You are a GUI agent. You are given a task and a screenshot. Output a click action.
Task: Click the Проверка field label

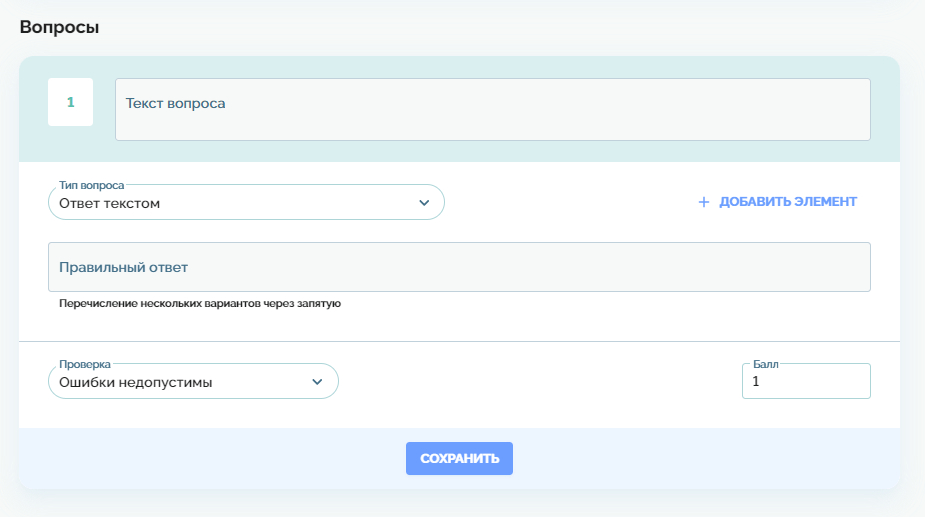[x=85, y=365]
